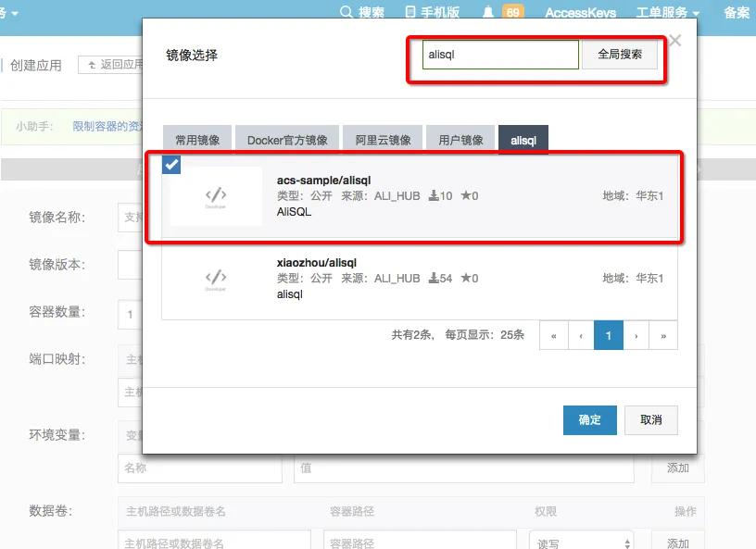Screen dimensions: 756x549
Task: Go to first page with « button
Action: tap(553, 335)
